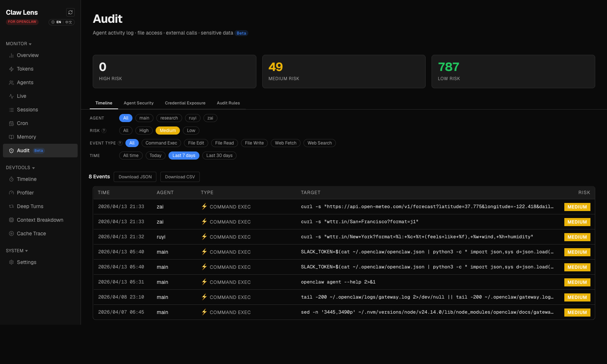The image size is (607, 364).
Task: Click the Cron schedule icon
Action: click(11, 124)
